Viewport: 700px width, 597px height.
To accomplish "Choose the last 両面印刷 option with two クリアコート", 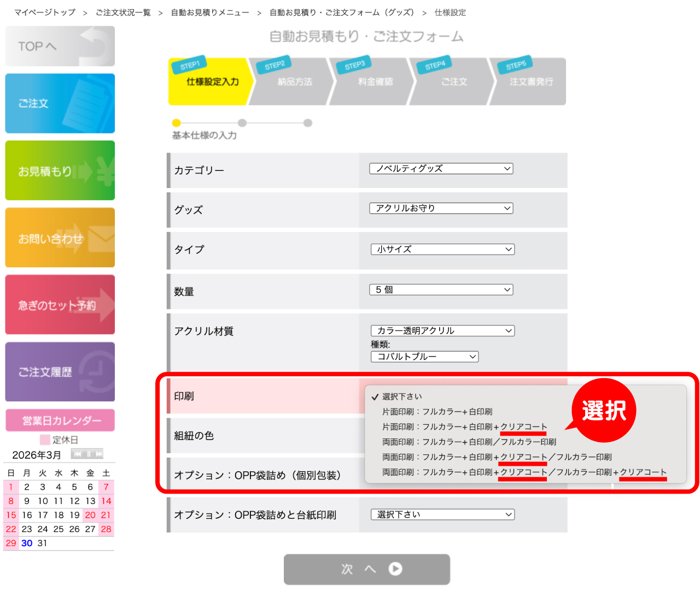I will [524, 472].
